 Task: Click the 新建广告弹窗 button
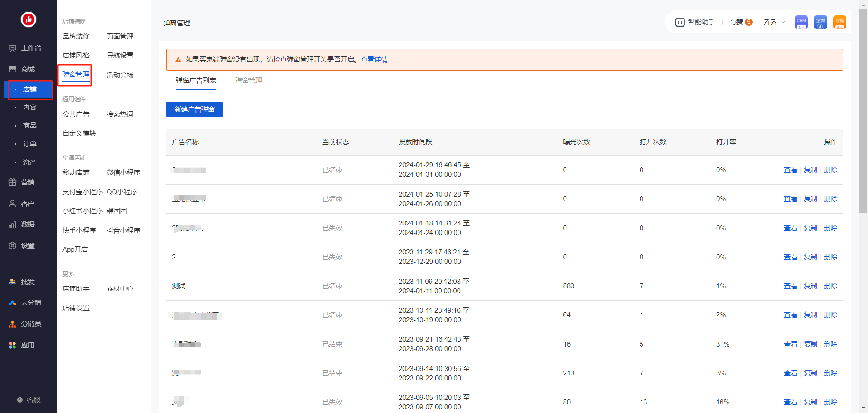[194, 109]
